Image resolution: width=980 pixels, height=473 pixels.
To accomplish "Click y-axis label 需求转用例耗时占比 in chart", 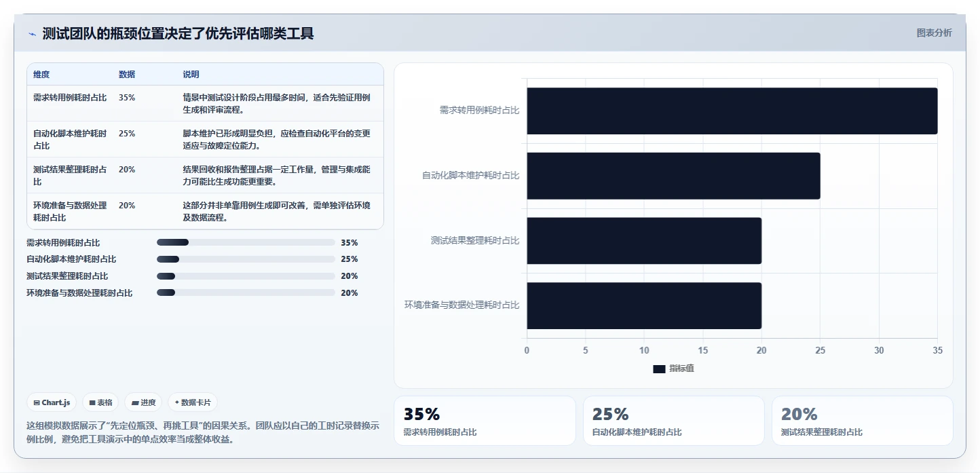I will (x=479, y=110).
